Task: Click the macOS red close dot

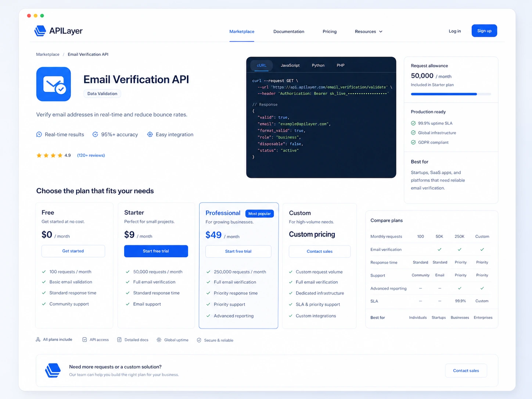Action: [x=29, y=16]
